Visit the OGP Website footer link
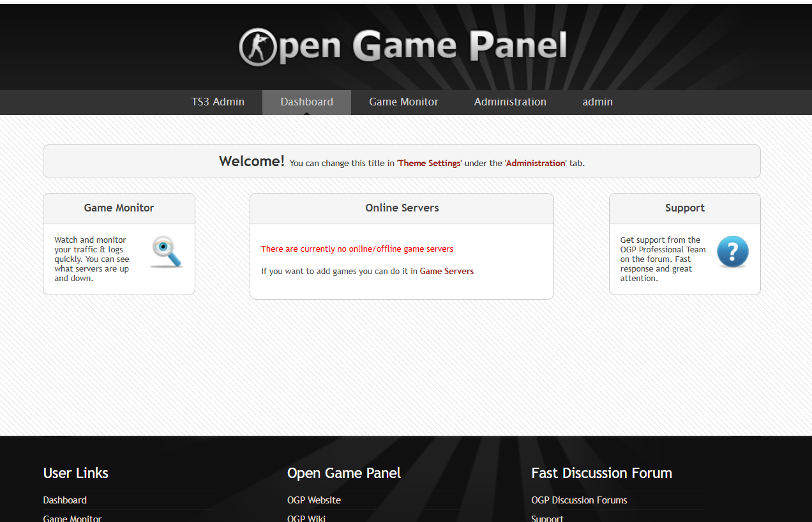Image resolution: width=812 pixels, height=522 pixels. point(314,500)
